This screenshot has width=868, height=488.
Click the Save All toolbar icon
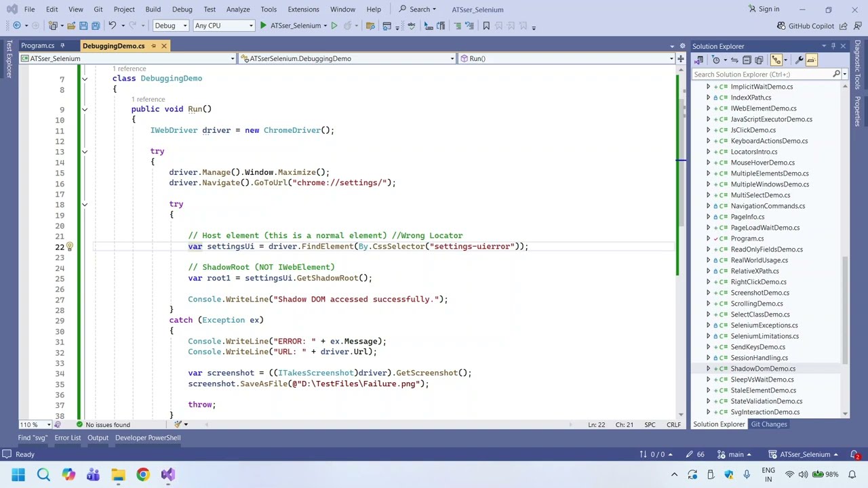click(x=96, y=26)
